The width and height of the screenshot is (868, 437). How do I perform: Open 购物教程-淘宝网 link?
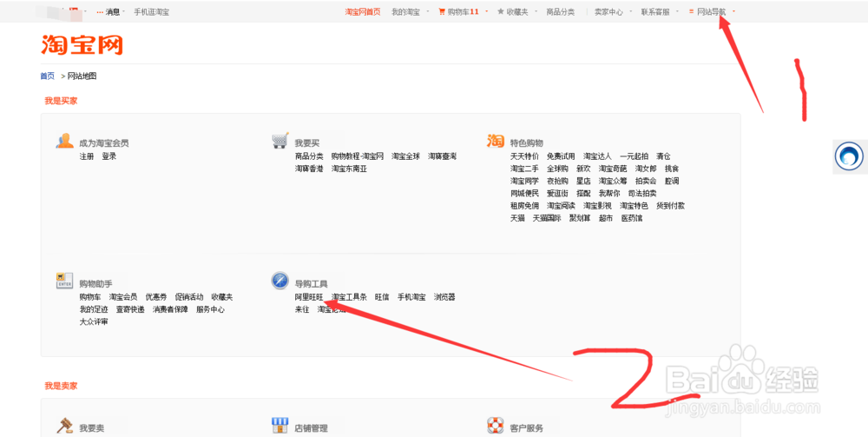[358, 156]
